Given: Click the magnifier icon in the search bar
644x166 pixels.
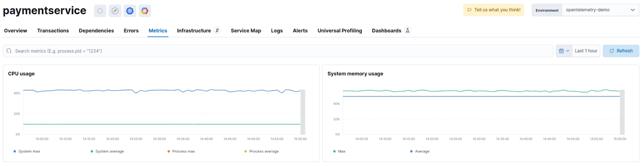Looking at the screenshot, I should (9, 51).
